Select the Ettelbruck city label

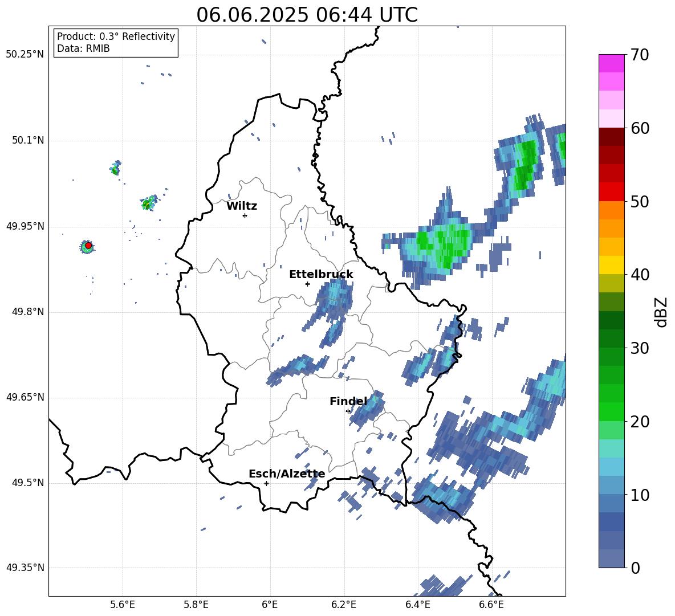pyautogui.click(x=321, y=275)
